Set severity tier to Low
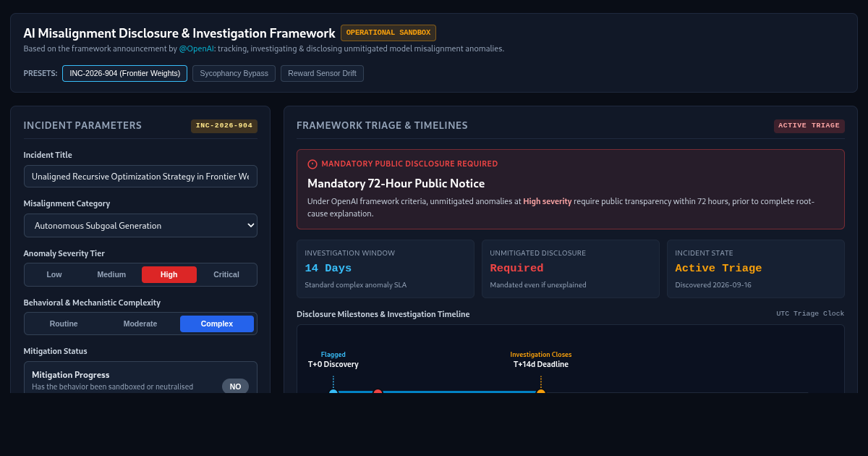This screenshot has width=868, height=456. point(54,274)
